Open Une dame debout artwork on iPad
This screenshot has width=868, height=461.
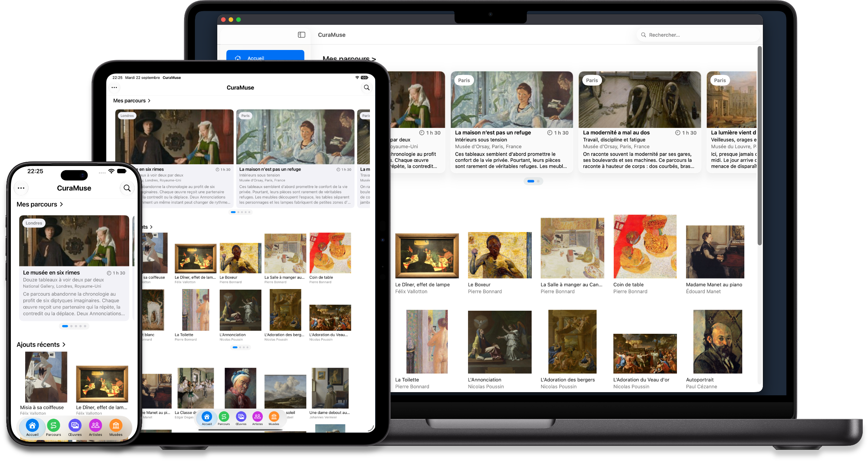coord(330,393)
